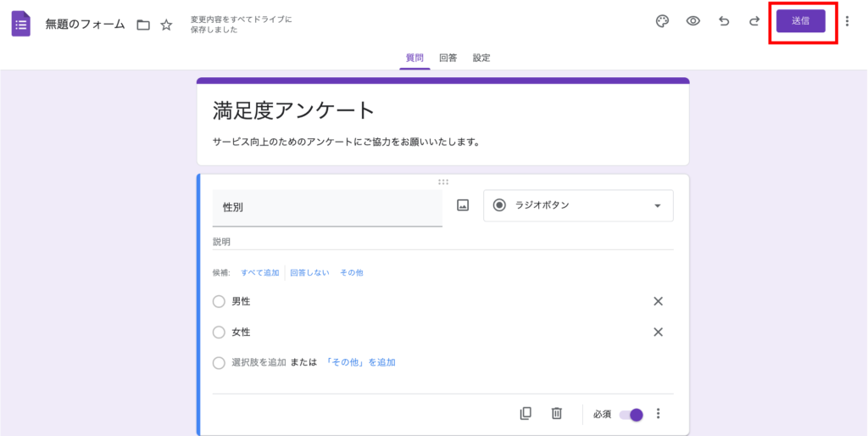
Task: Click the 送信 send button
Action: pos(801,21)
